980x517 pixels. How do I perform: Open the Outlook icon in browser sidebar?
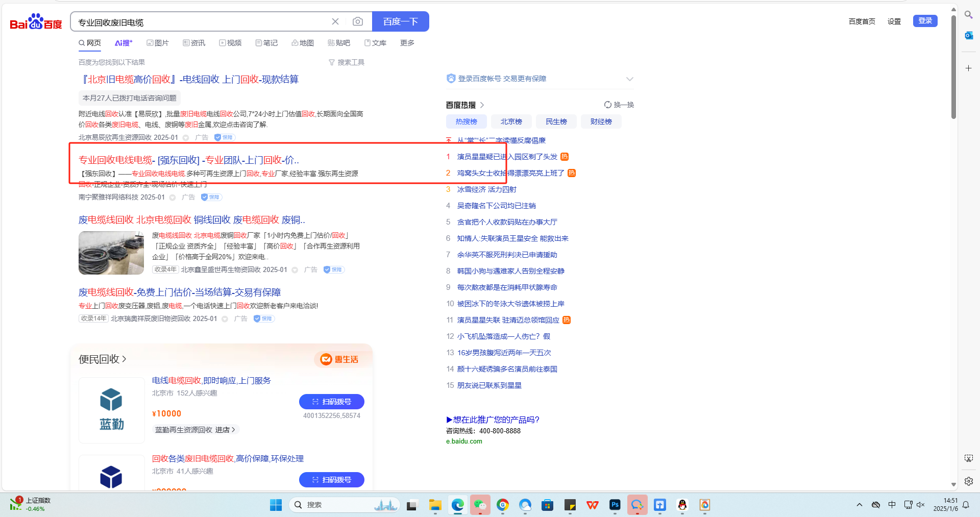pos(968,35)
